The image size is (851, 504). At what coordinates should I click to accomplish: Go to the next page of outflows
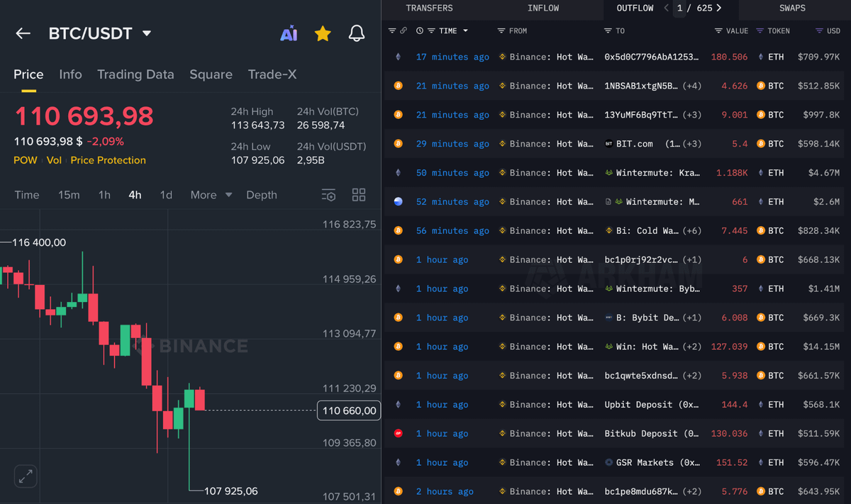point(719,9)
